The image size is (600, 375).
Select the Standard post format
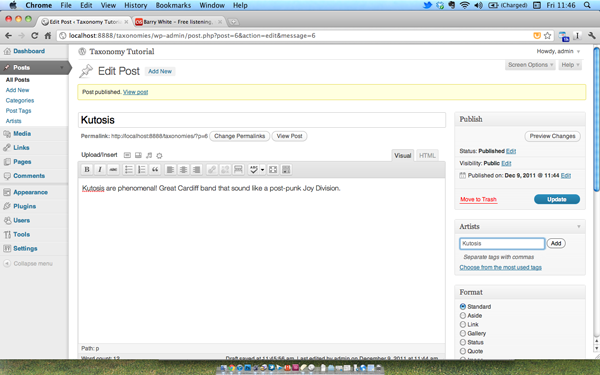point(463,307)
